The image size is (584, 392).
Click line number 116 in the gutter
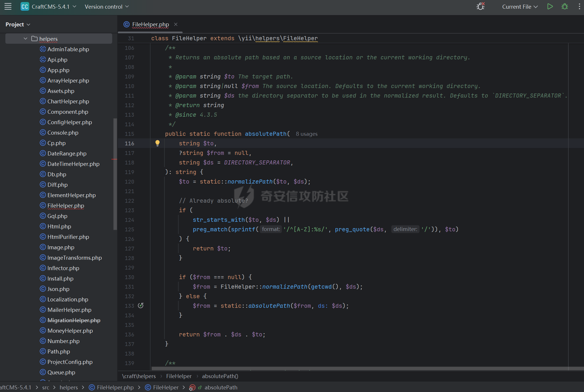(x=129, y=143)
